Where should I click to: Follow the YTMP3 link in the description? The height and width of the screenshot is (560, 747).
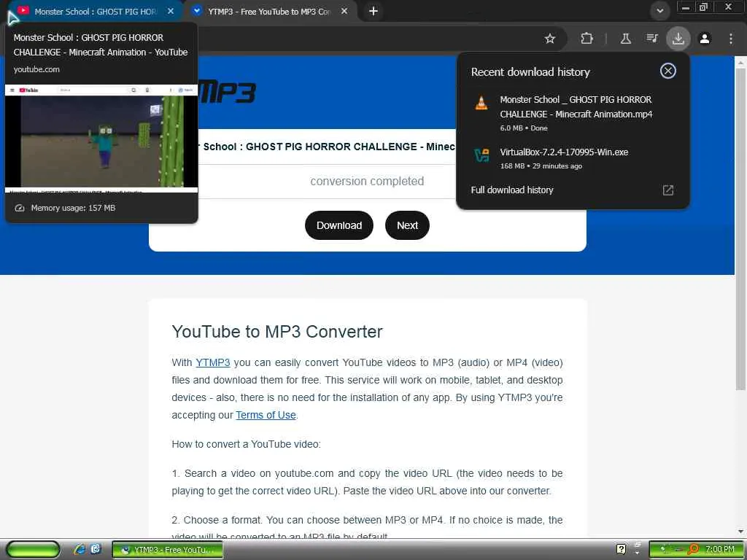click(x=212, y=362)
